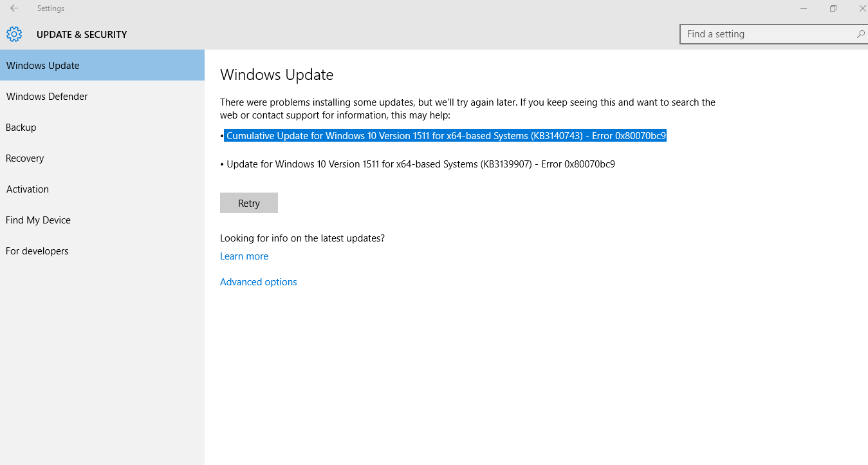Click the Retry button
The image size is (868, 465).
click(x=249, y=203)
